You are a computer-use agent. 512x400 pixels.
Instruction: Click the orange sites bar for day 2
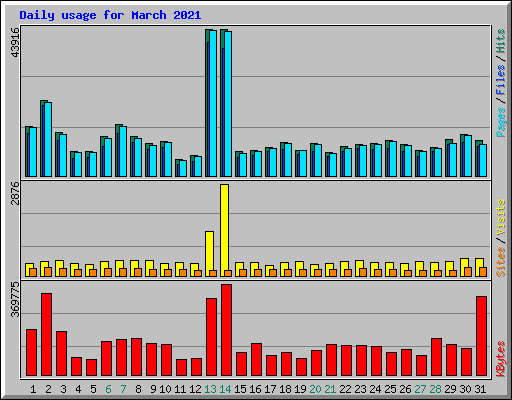point(48,272)
